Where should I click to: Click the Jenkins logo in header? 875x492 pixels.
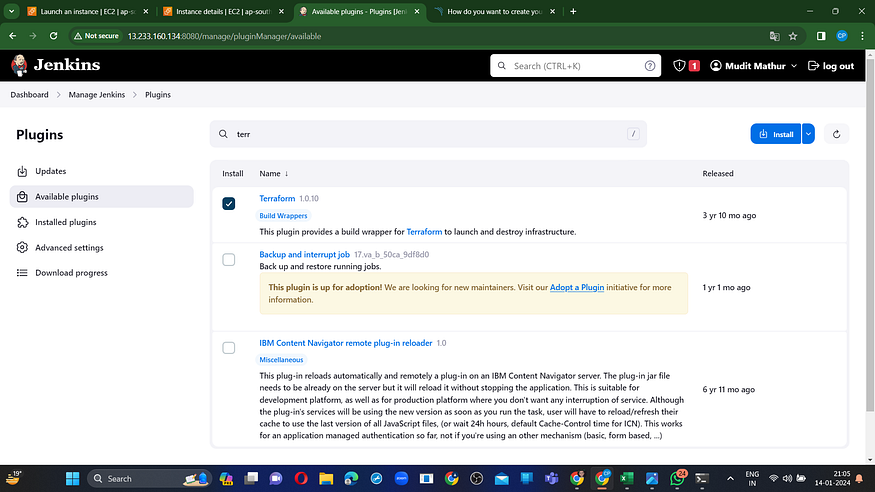tap(55, 65)
